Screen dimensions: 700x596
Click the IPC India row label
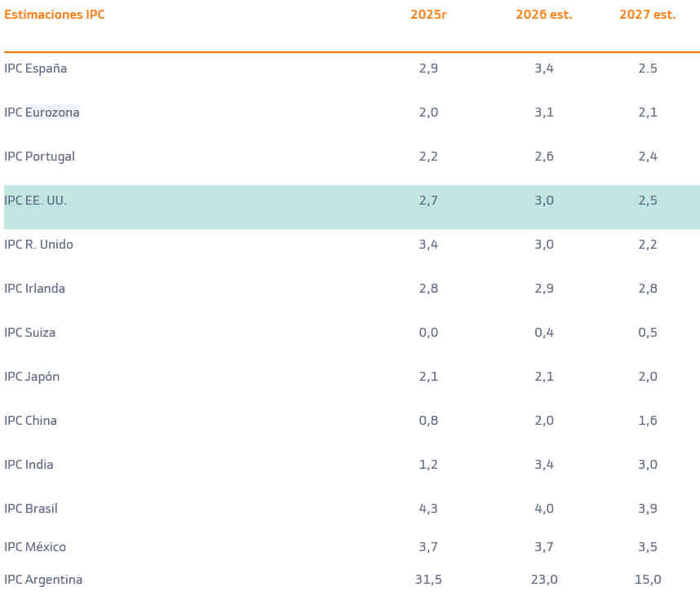pyautogui.click(x=29, y=465)
